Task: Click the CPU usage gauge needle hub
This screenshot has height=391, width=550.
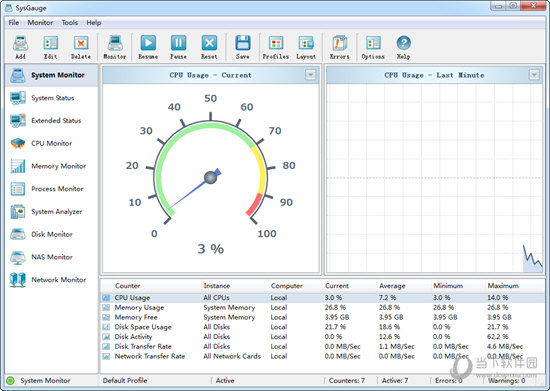Action: pyautogui.click(x=210, y=177)
